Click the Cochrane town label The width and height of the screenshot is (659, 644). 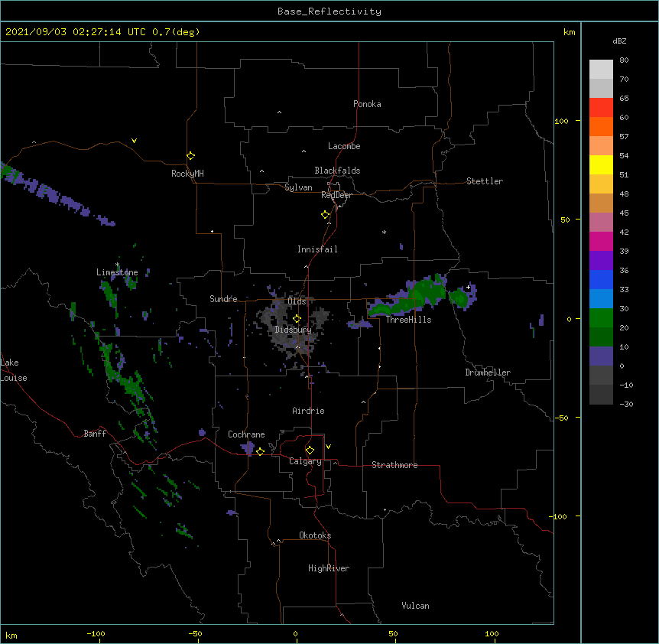click(x=246, y=434)
